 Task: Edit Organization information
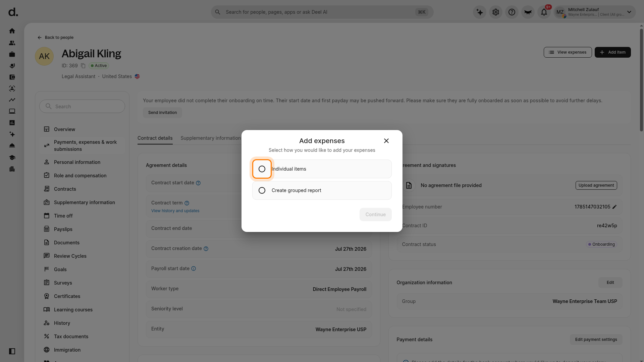tap(610, 283)
